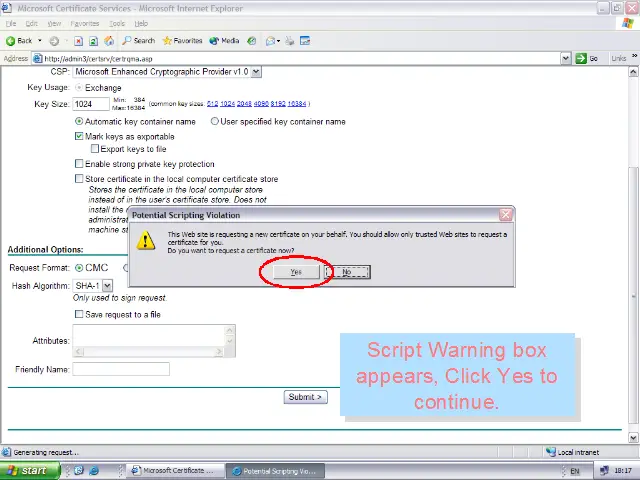The height and width of the screenshot is (480, 640).
Task: Select the 4096 key size link
Action: tap(261, 104)
